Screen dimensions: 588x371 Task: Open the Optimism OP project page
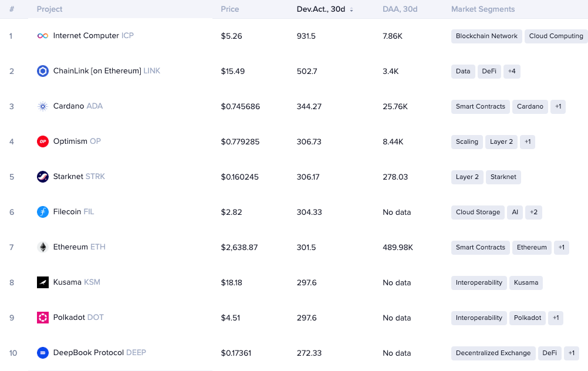point(77,141)
